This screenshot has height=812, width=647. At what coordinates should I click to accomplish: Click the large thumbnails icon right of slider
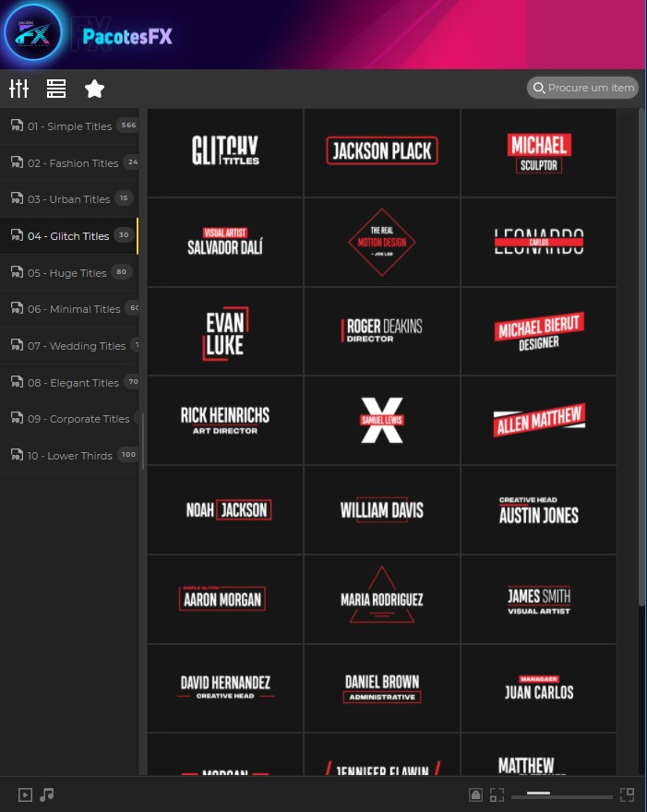click(627, 794)
